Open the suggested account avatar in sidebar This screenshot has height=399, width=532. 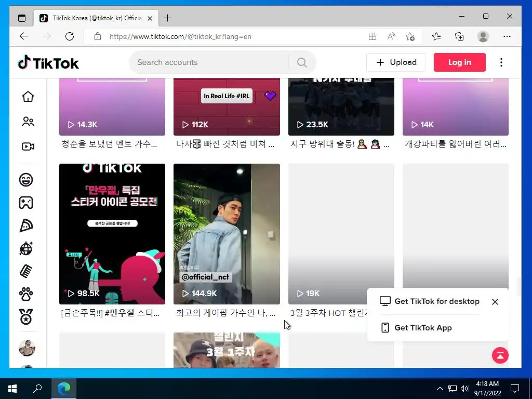tap(27, 348)
